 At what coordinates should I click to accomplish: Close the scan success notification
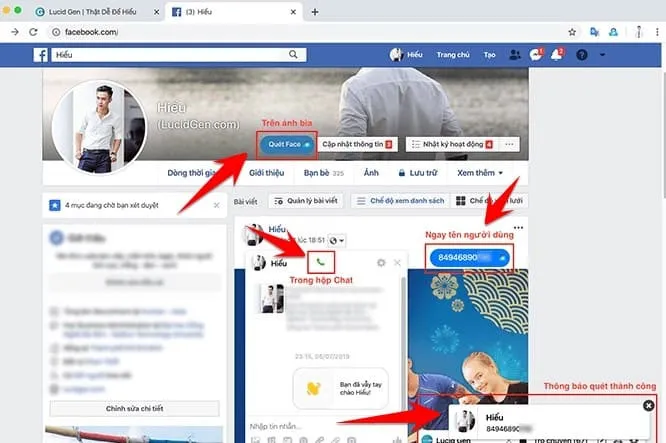click(648, 405)
